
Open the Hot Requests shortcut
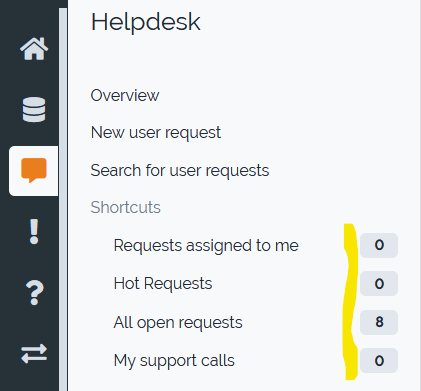(163, 284)
